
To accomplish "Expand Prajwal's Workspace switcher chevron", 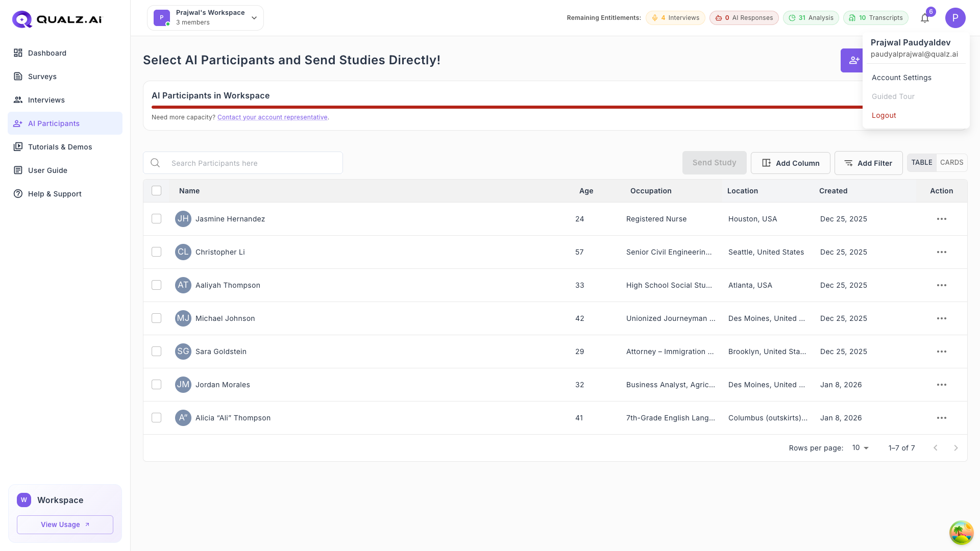I will point(254,17).
